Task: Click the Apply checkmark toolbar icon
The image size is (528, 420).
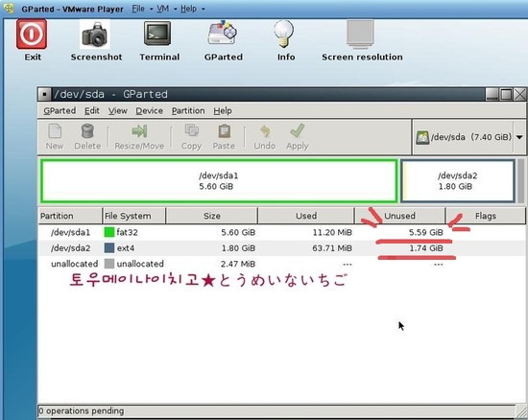Action: (x=298, y=130)
